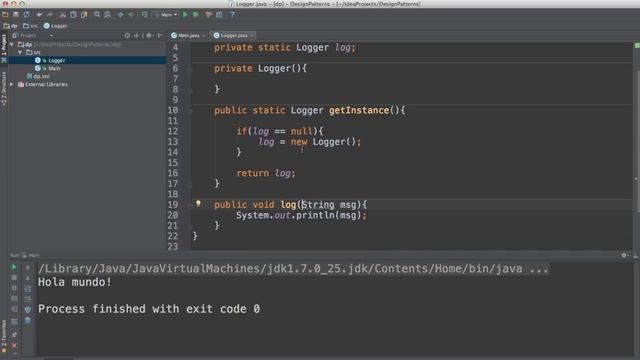The image size is (640, 360).
Task: Open Replace tool next to Find
Action: click(x=107, y=15)
